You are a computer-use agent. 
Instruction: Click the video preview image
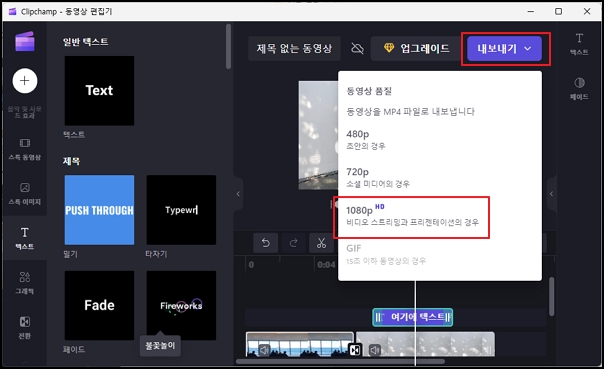coord(319,135)
